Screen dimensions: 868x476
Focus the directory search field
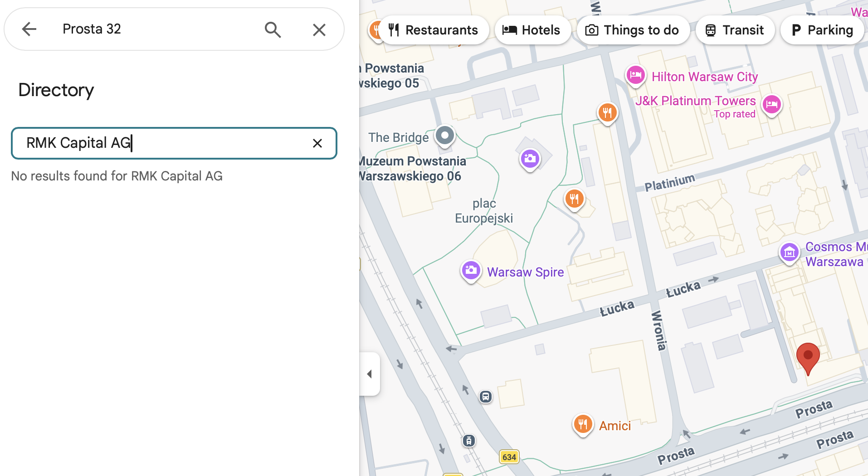(174, 143)
